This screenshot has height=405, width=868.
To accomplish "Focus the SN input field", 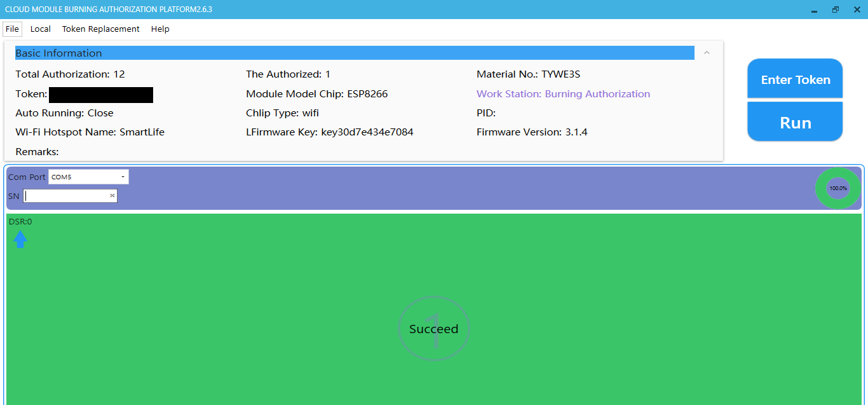I will tap(66, 196).
